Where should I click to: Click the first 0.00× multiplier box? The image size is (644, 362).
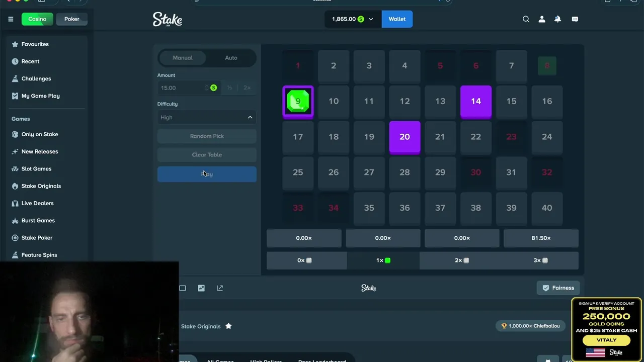pyautogui.click(x=304, y=238)
